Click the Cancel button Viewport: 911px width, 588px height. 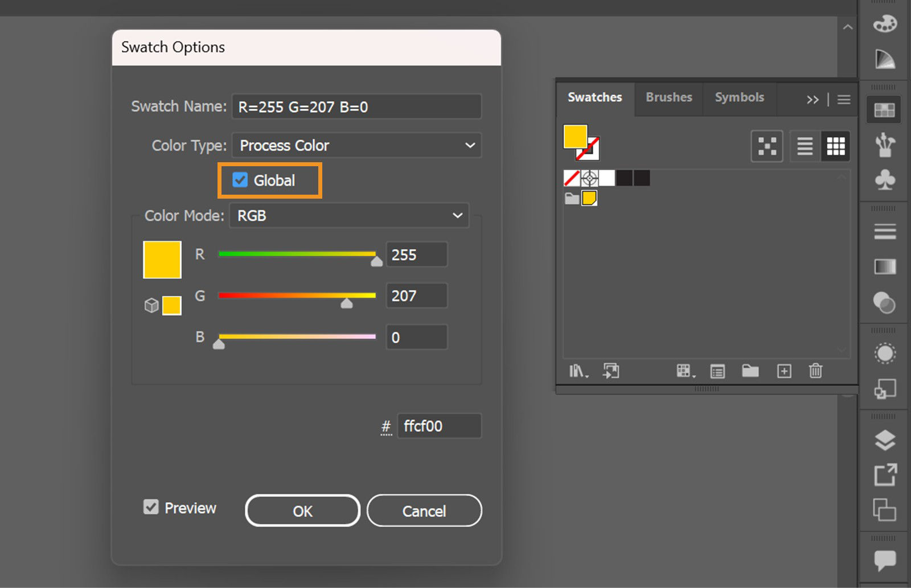(424, 511)
